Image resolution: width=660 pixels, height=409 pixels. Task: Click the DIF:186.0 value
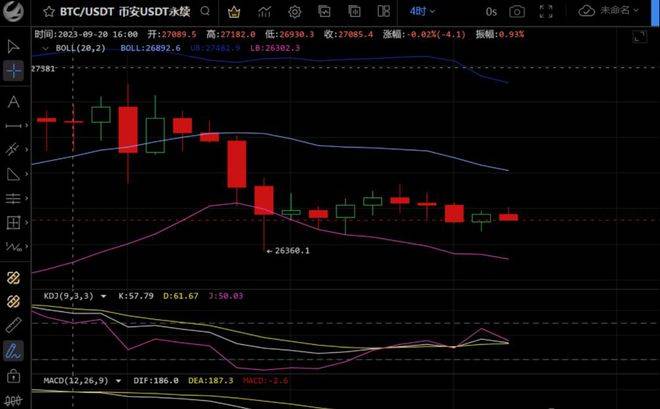click(156, 381)
